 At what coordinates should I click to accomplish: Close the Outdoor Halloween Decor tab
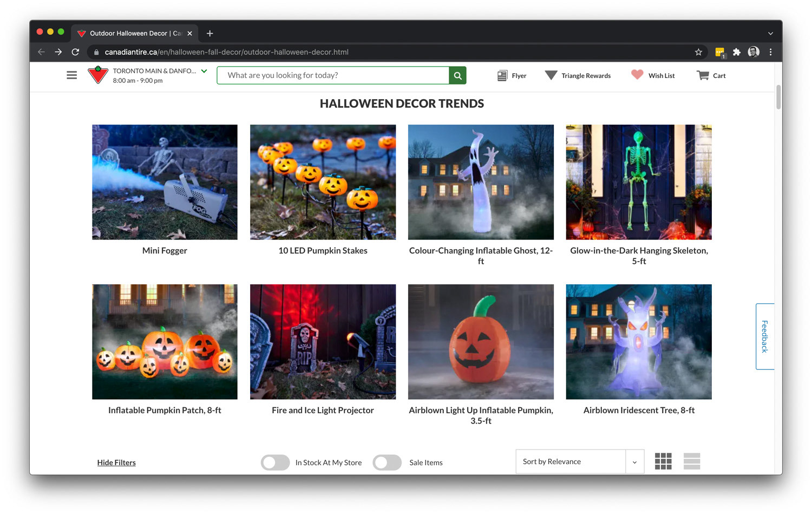click(189, 34)
